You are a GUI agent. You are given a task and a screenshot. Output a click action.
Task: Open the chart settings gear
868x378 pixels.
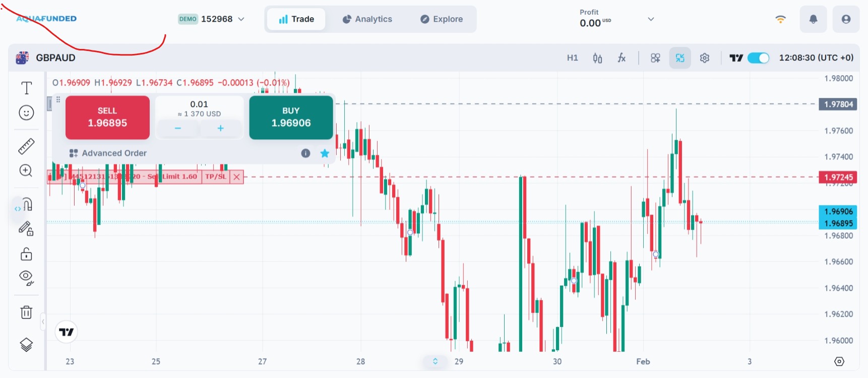705,58
